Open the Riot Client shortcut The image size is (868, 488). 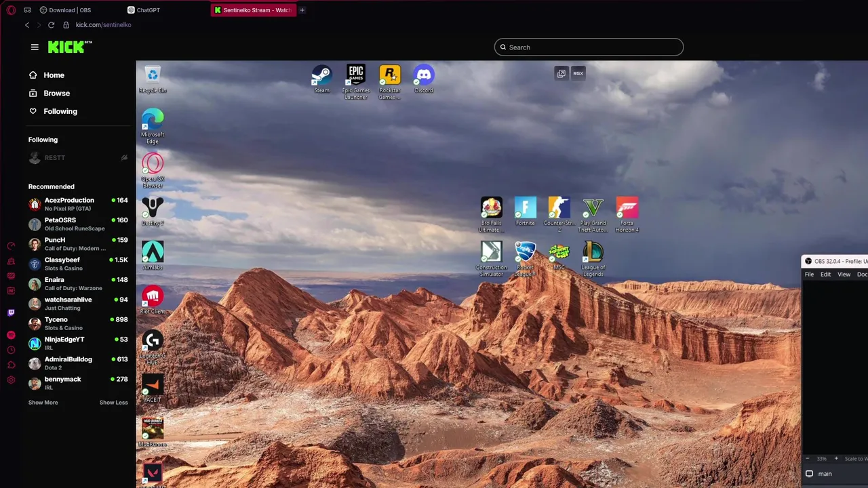153,300
